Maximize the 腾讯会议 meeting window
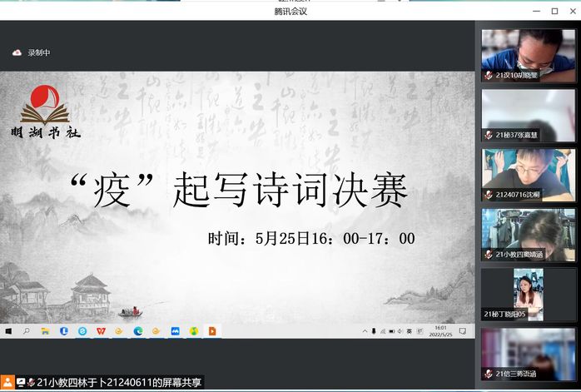 [x=554, y=11]
